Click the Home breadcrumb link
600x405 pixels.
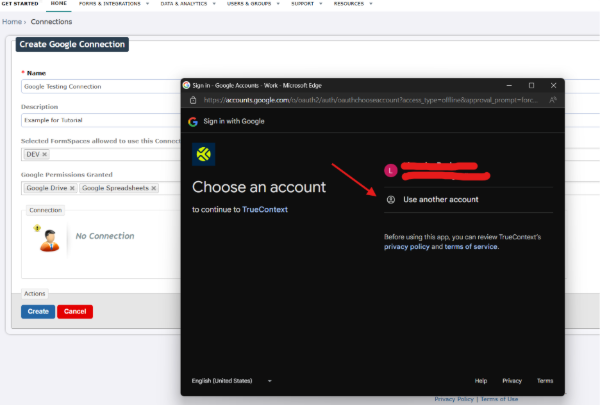coord(12,22)
